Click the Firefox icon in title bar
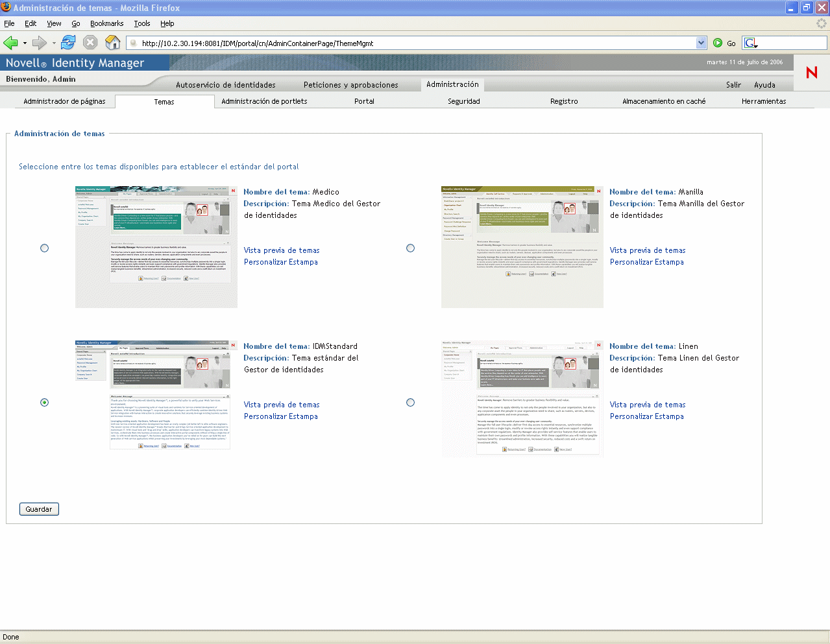The image size is (830, 644). tap(6, 7)
